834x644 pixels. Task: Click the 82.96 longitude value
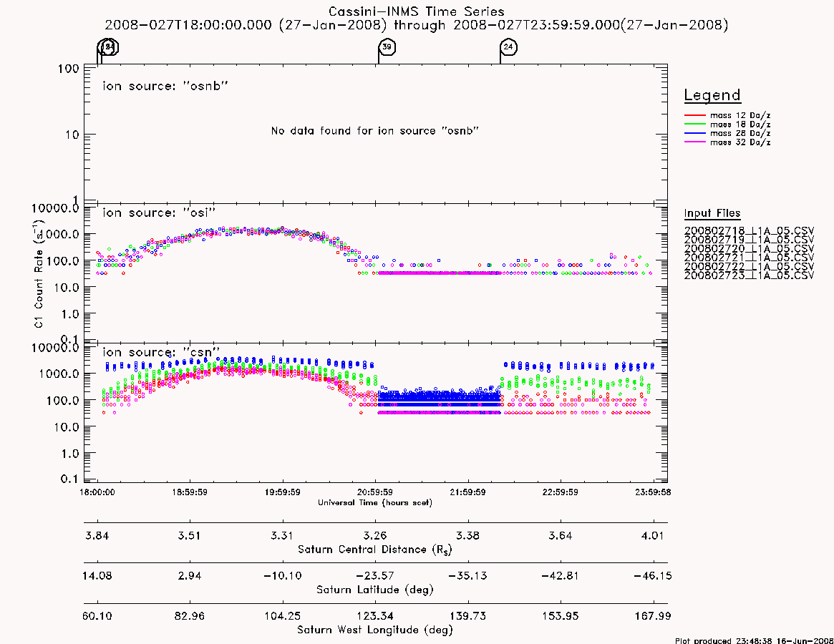point(190,616)
